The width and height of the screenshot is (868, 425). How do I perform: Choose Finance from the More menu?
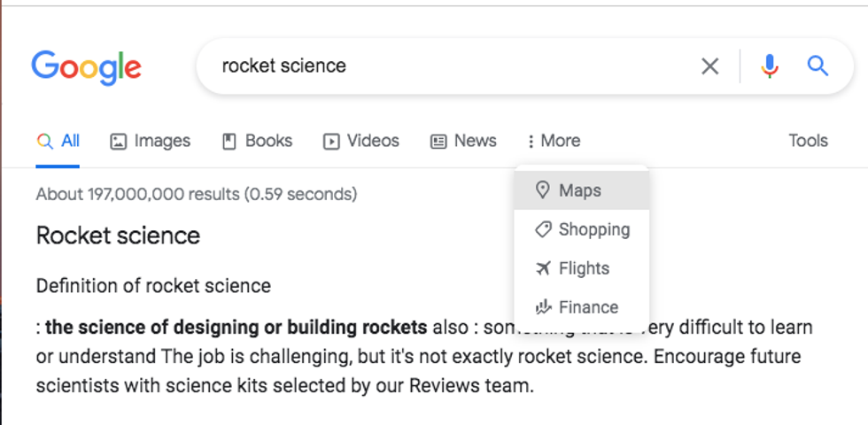pyautogui.click(x=588, y=307)
